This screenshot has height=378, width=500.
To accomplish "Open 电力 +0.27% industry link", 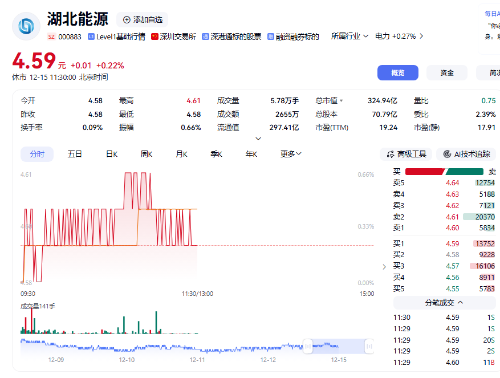I will [399, 36].
